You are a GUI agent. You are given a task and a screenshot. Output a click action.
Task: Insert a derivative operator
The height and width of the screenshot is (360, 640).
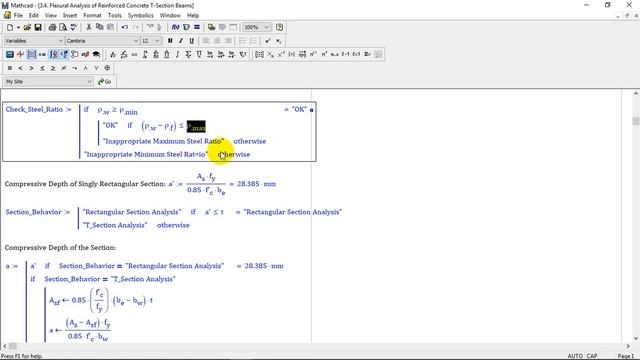pos(113,54)
